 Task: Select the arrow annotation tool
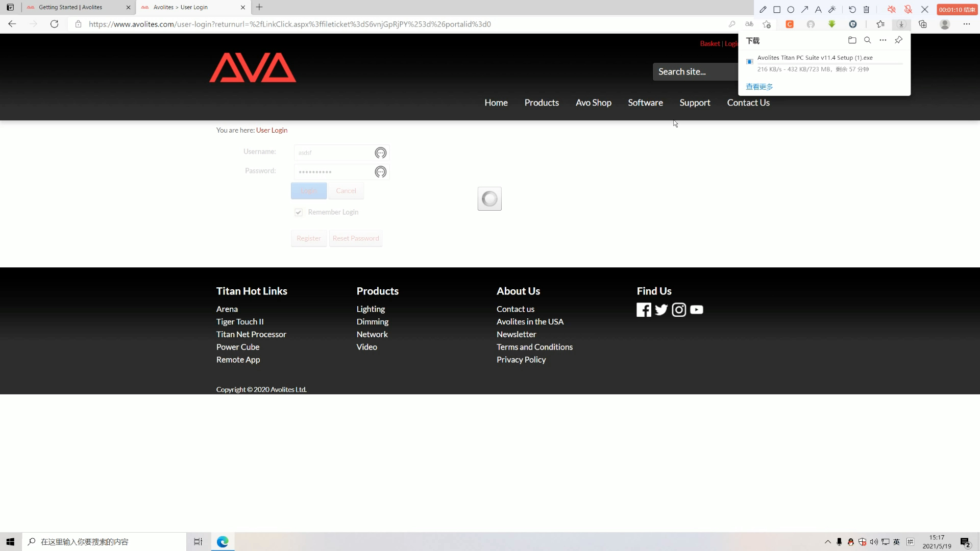pos(804,10)
